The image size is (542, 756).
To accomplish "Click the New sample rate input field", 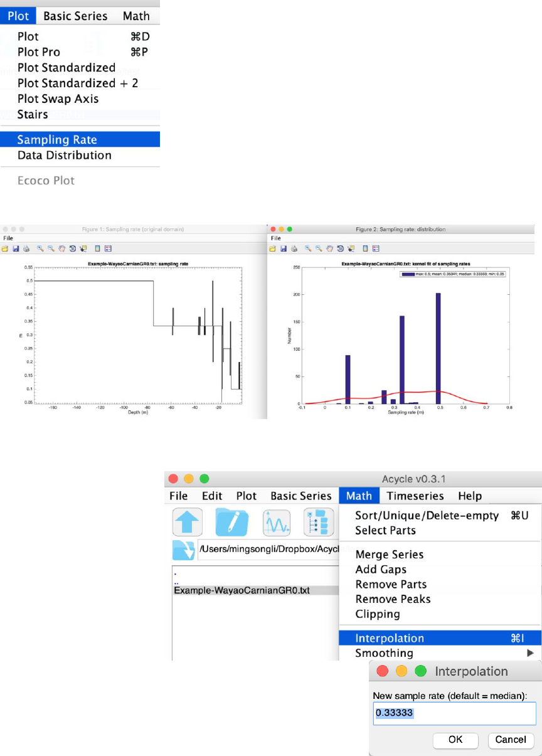I will tap(454, 714).
